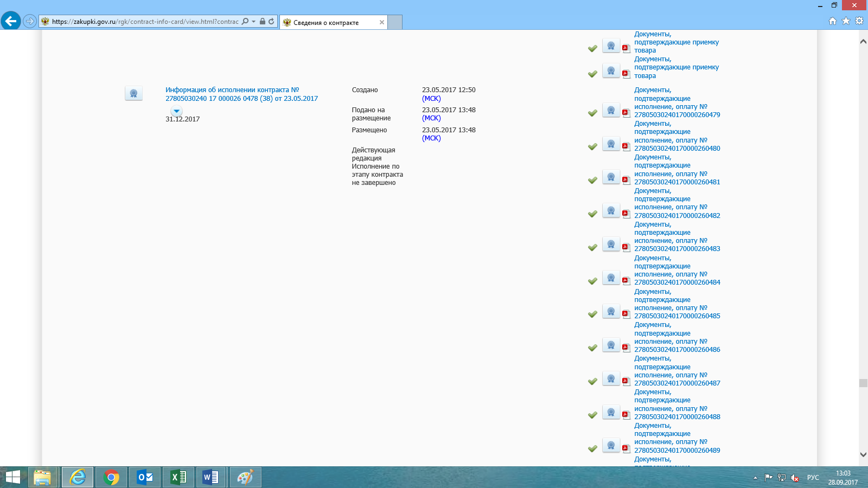
Task: Open PDF icon for document 27805030240170000260489
Action: pos(626,448)
